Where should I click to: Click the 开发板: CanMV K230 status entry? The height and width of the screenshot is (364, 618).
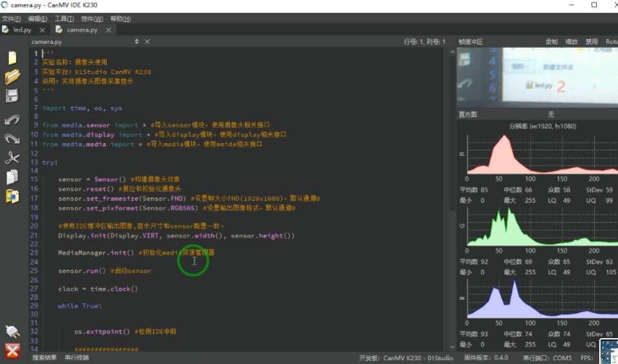tap(406, 358)
